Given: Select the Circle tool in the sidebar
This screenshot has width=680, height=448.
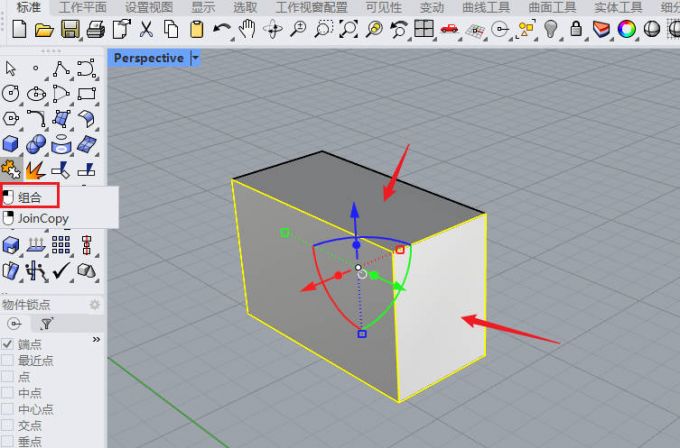Looking at the screenshot, I should (x=10, y=94).
